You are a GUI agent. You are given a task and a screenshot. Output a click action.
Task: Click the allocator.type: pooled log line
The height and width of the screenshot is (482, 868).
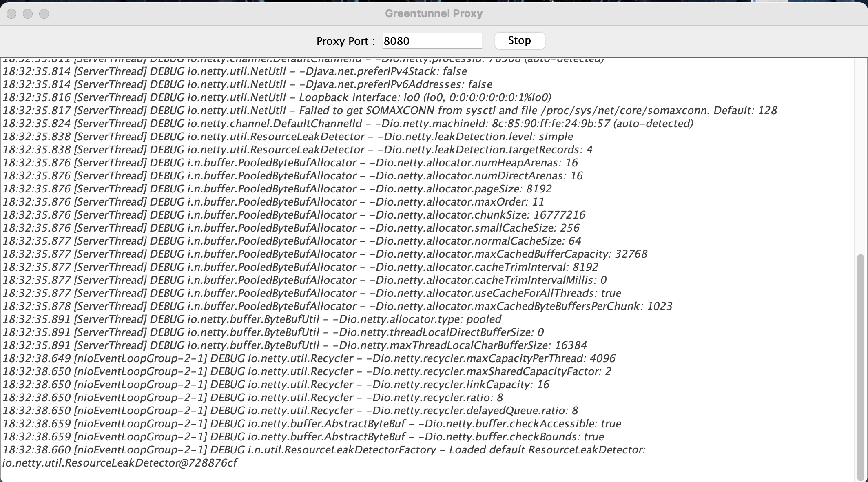[x=252, y=319]
